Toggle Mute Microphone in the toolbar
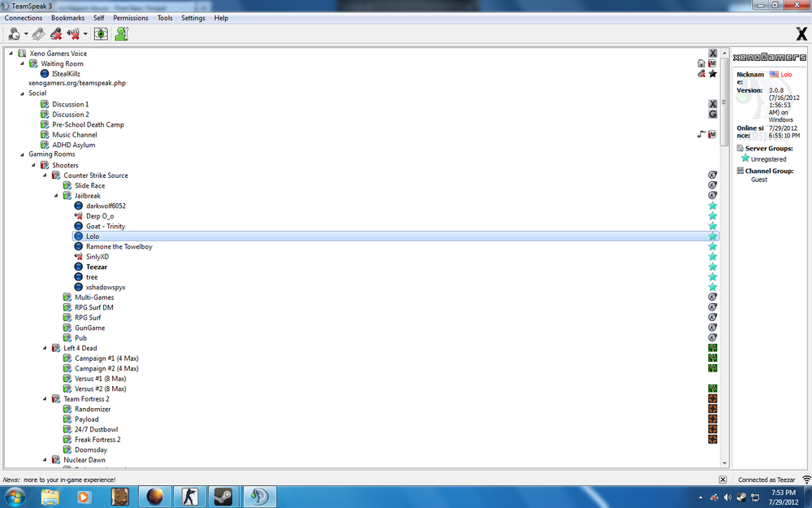 tap(56, 34)
